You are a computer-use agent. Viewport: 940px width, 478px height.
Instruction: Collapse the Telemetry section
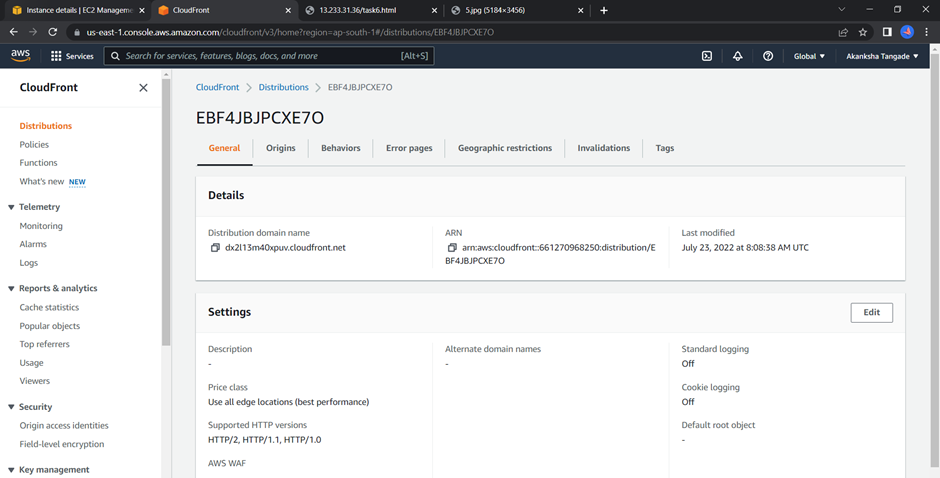tap(11, 207)
